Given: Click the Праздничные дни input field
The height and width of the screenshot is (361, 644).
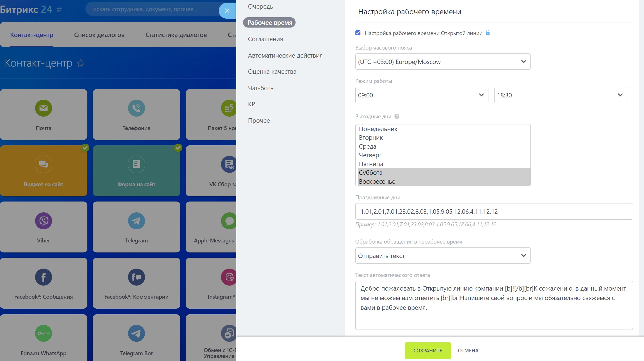Looking at the screenshot, I should click(494, 211).
